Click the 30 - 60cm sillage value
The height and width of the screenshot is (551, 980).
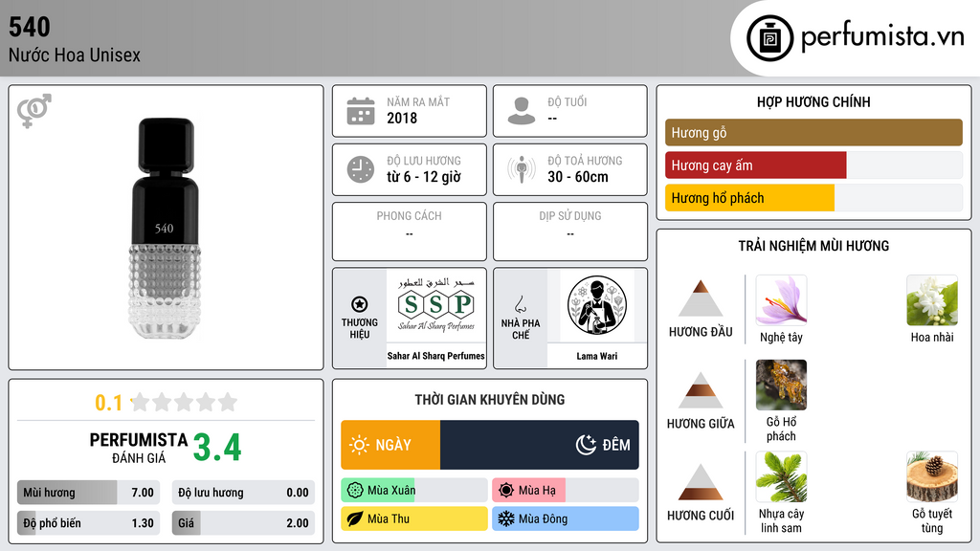578,177
